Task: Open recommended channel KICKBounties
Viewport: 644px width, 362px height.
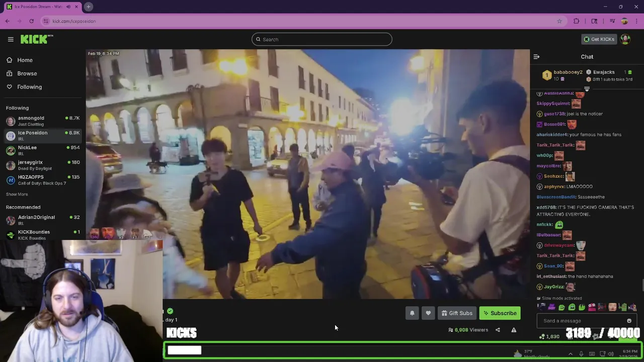Action: [43, 234]
